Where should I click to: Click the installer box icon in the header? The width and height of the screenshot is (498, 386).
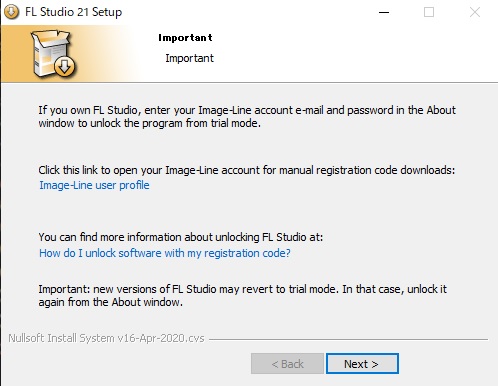coord(54,53)
